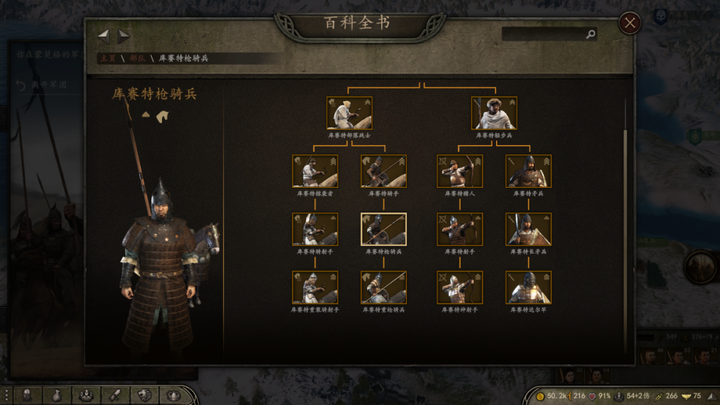Go back with the left arrow
The width and height of the screenshot is (720, 405).
coord(104,36)
